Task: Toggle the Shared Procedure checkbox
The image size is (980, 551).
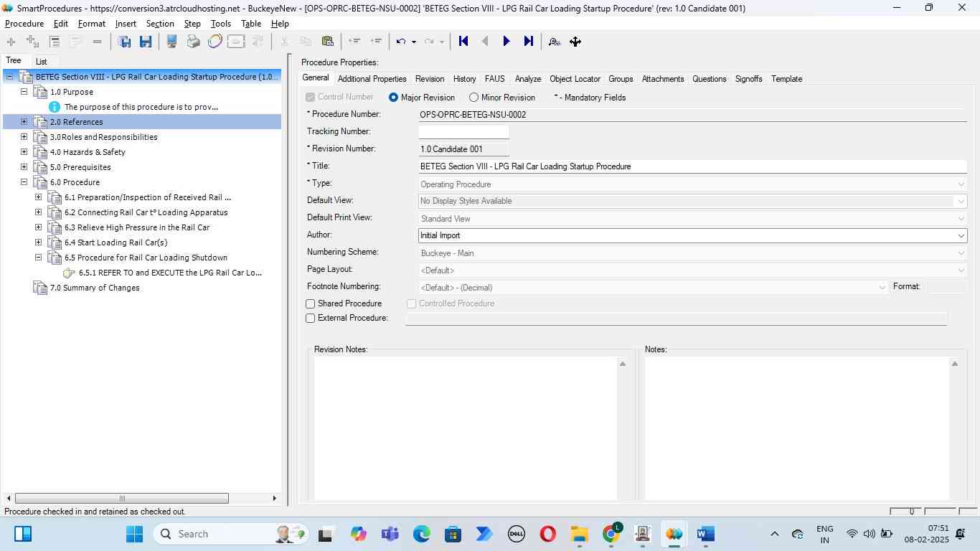Action: click(x=311, y=304)
